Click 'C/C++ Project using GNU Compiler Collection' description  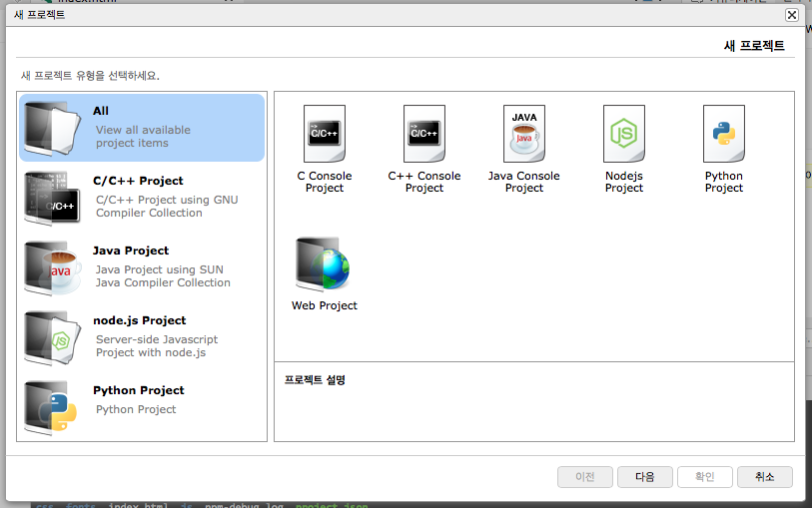(x=167, y=206)
